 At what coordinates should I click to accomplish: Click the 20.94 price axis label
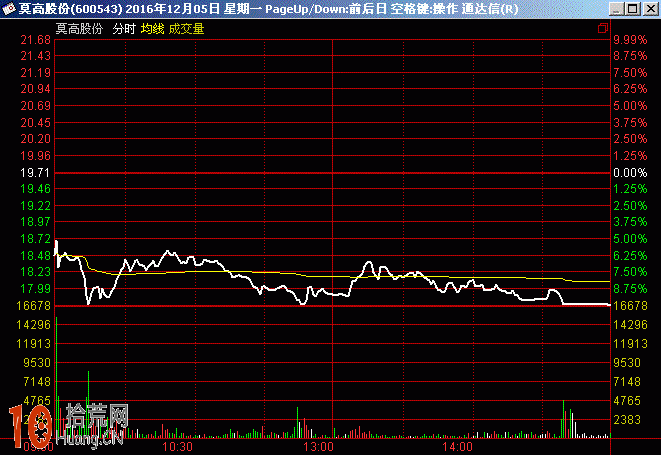tap(35, 89)
